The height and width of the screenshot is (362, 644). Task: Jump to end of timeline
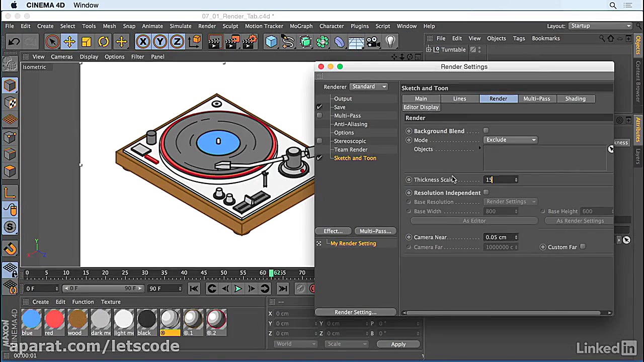(283, 288)
